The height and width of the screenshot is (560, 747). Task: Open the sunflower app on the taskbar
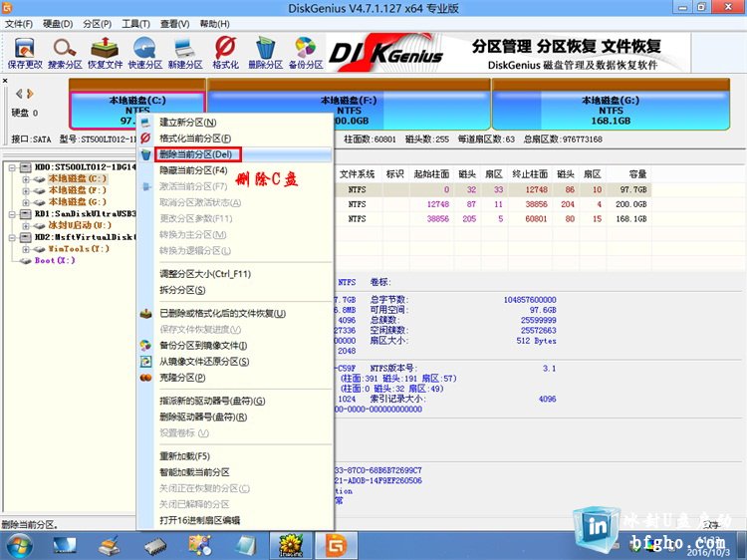coord(291,545)
